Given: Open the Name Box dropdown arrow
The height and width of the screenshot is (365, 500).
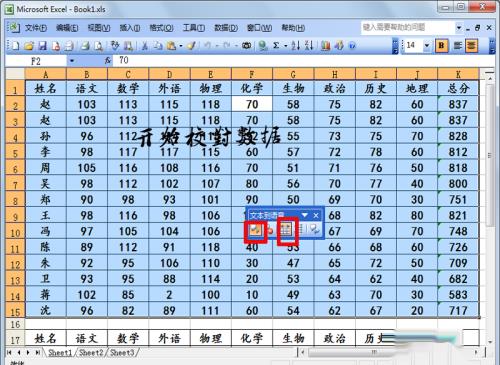Looking at the screenshot, I should (72, 61).
